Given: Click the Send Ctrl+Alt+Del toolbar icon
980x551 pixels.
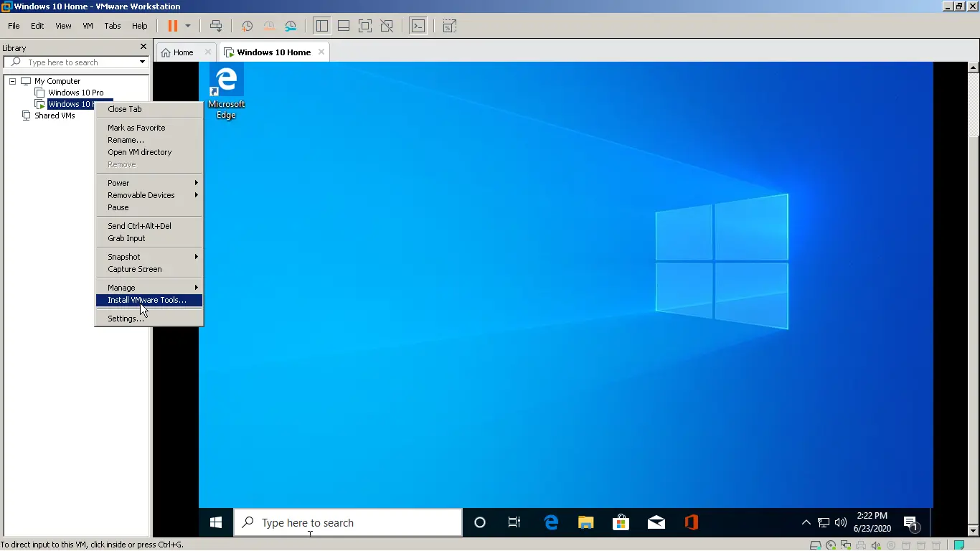Looking at the screenshot, I should (217, 26).
